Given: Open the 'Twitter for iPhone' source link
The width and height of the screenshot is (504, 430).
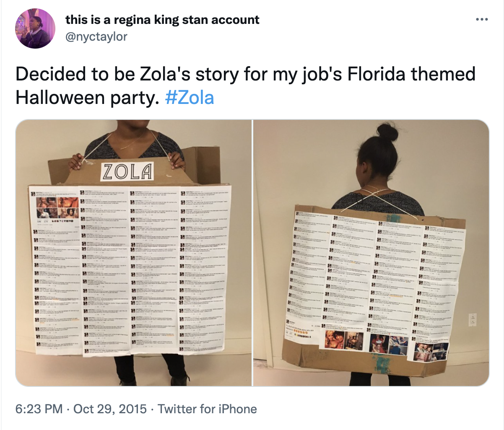Looking at the screenshot, I should pos(207,409).
